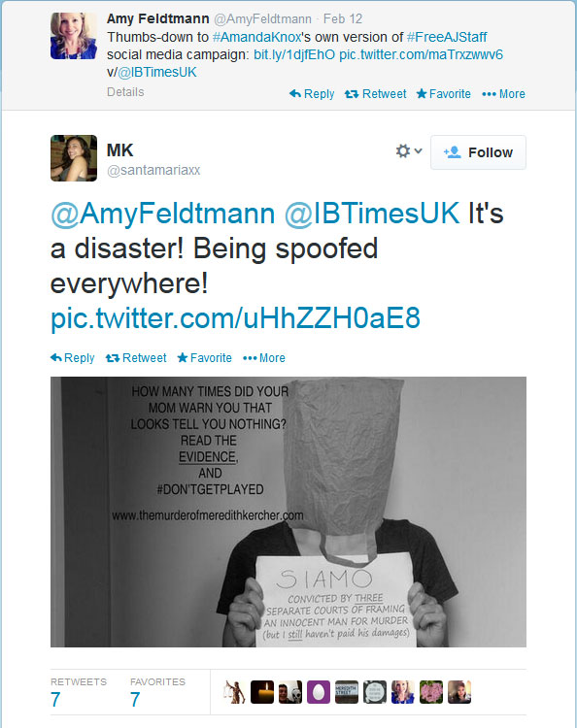Click the candle avatar among retweeters

click(x=262, y=692)
